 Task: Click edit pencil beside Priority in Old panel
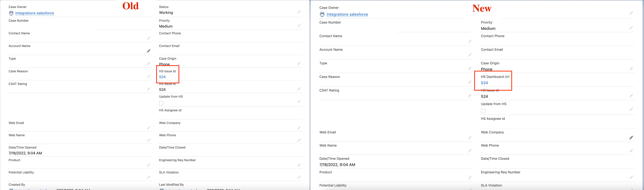(299, 26)
